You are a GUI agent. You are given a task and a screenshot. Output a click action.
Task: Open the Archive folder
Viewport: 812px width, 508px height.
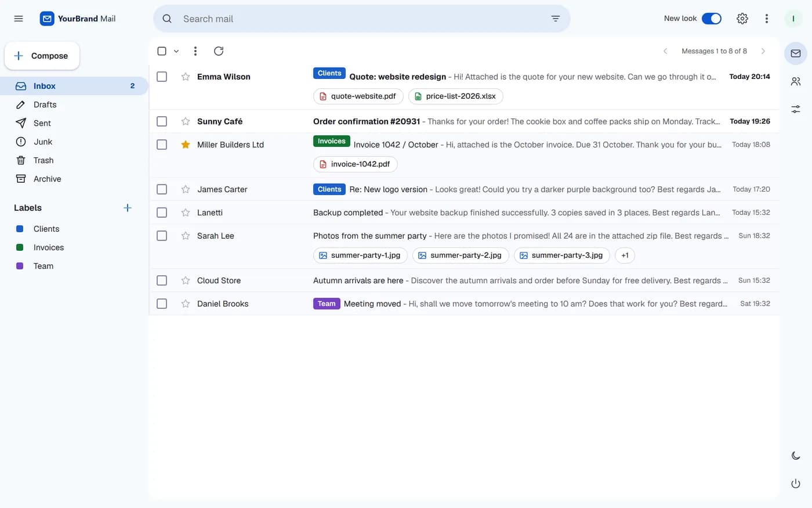74,179
